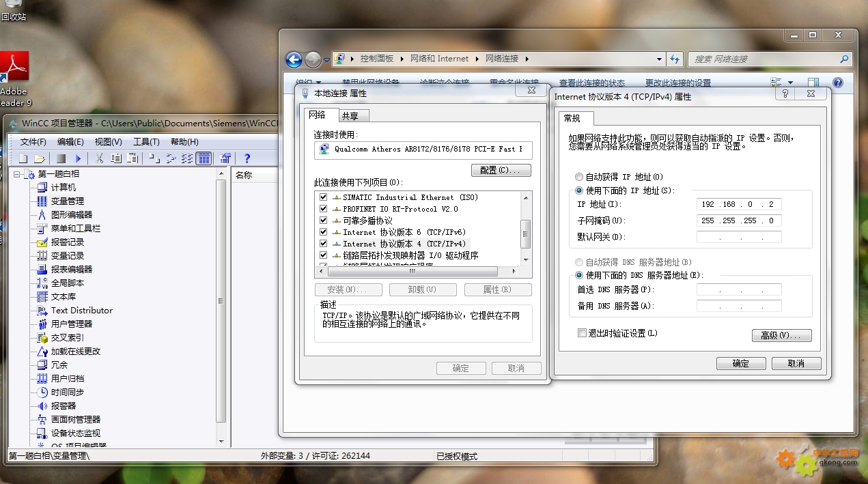This screenshot has height=484, width=868.
Task: Uncheck PROFINET IO RT-Protocol V2.0 item
Action: (324, 209)
